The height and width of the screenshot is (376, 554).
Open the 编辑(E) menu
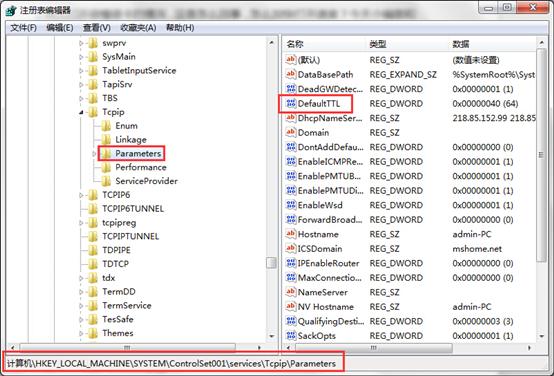coord(60,28)
